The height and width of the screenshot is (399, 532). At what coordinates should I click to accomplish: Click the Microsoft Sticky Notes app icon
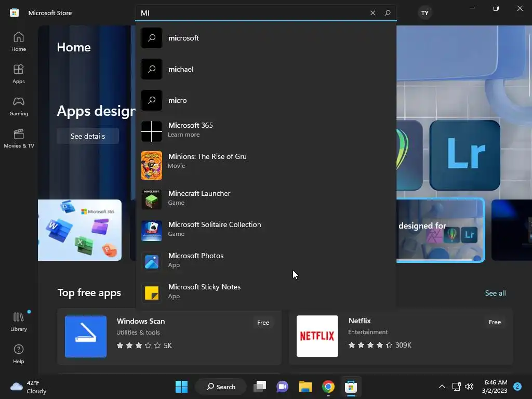tap(152, 293)
